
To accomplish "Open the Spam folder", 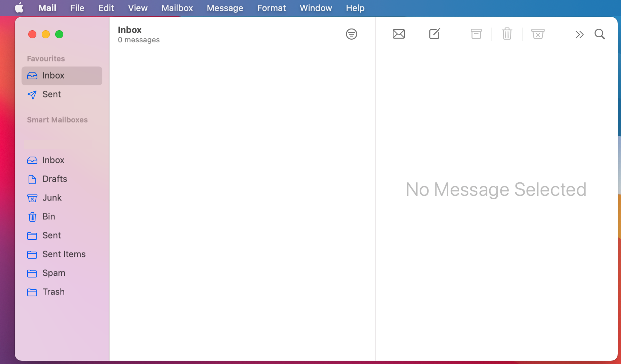I will point(54,273).
